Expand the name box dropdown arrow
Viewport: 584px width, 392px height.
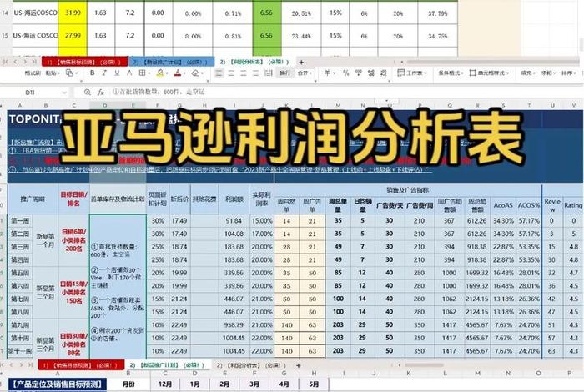point(64,92)
